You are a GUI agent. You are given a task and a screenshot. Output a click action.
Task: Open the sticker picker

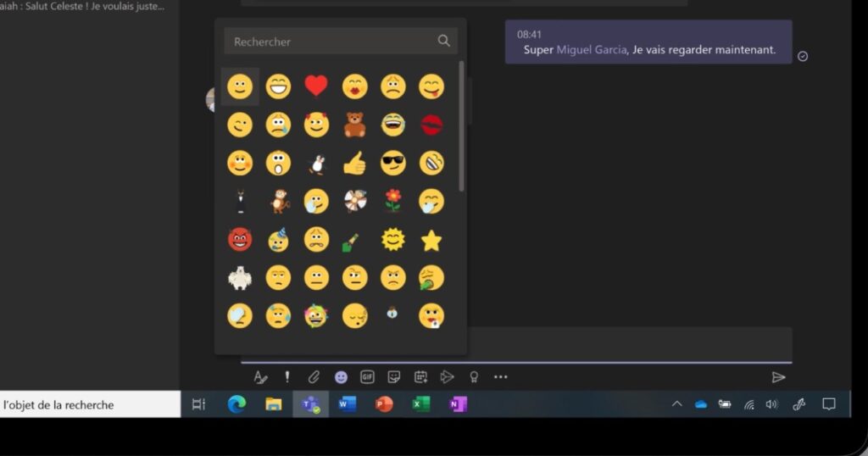pos(393,377)
